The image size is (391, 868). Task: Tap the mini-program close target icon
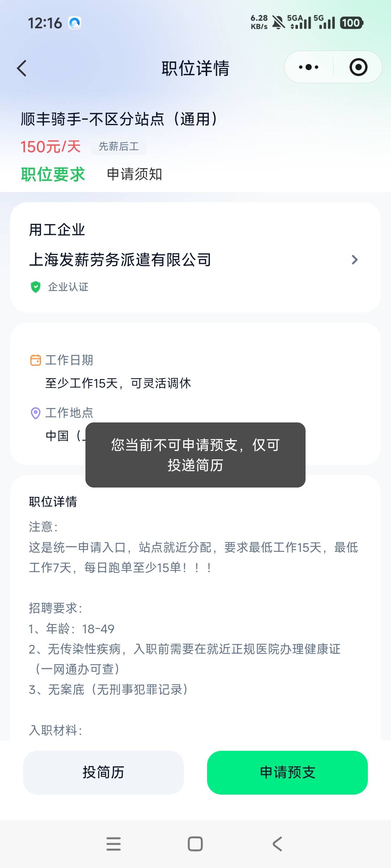click(x=358, y=67)
